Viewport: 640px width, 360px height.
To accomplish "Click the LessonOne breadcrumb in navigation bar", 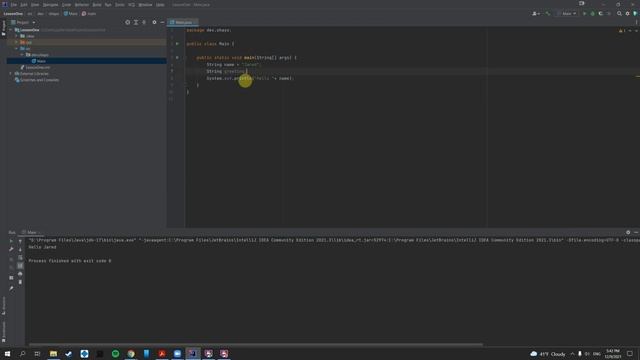I will pyautogui.click(x=13, y=13).
